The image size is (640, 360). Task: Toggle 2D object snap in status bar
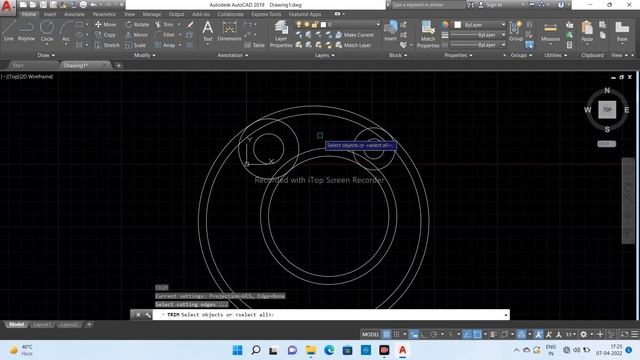pyautogui.click(x=477, y=334)
